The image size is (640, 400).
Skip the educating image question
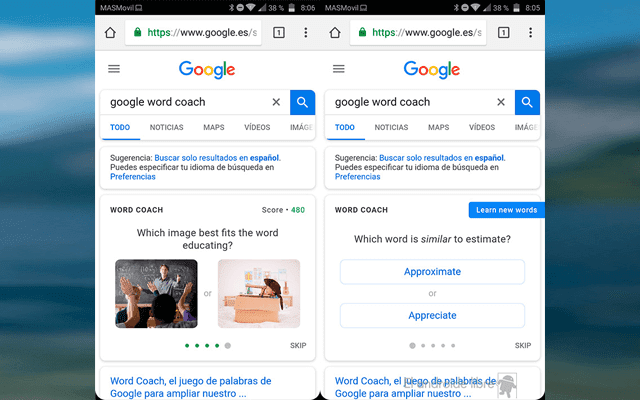(x=298, y=345)
